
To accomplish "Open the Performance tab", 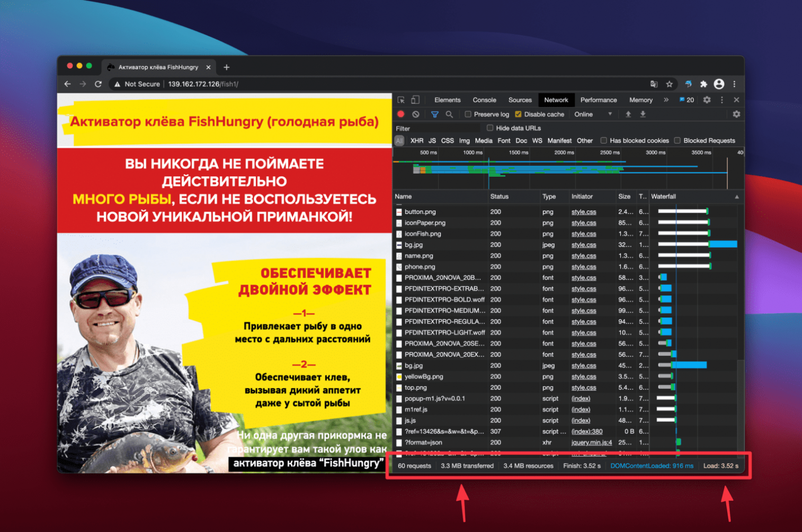I will tap(599, 100).
